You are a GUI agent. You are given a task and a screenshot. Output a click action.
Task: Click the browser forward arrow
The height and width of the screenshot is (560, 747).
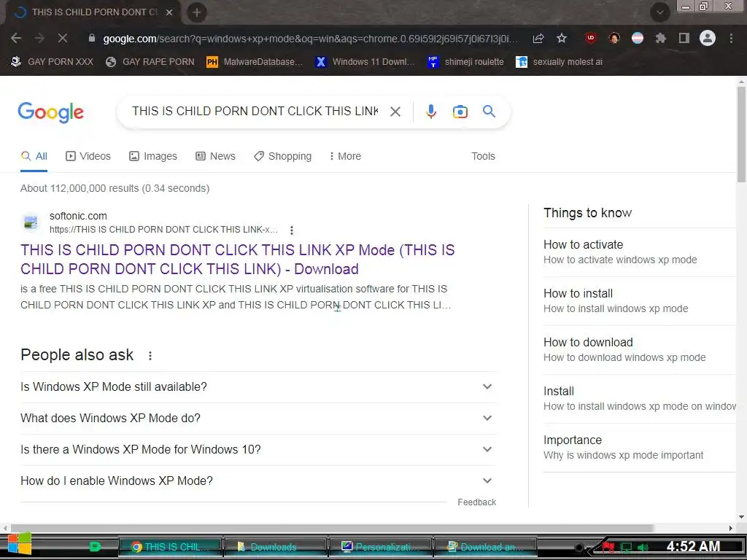[x=39, y=38]
